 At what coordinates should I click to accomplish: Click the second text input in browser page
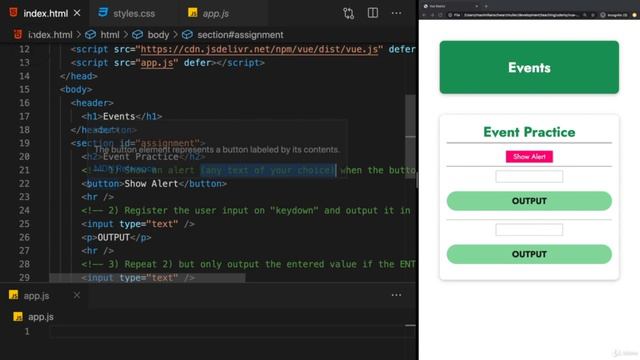[x=529, y=229]
